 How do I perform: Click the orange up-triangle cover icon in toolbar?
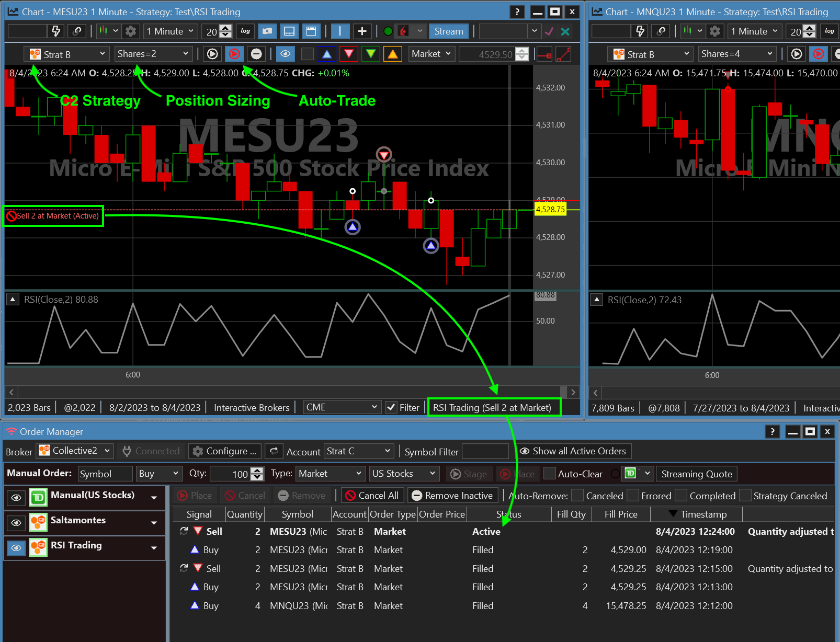[393, 54]
